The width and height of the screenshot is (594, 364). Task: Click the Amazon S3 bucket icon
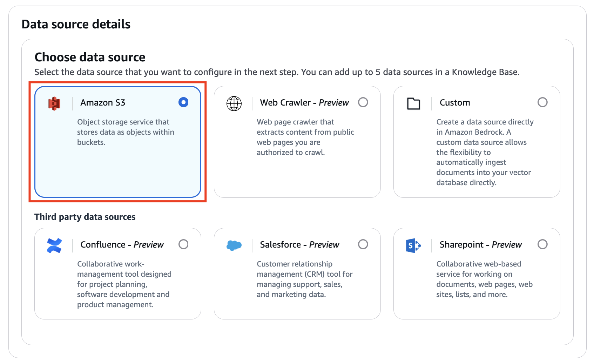click(55, 103)
